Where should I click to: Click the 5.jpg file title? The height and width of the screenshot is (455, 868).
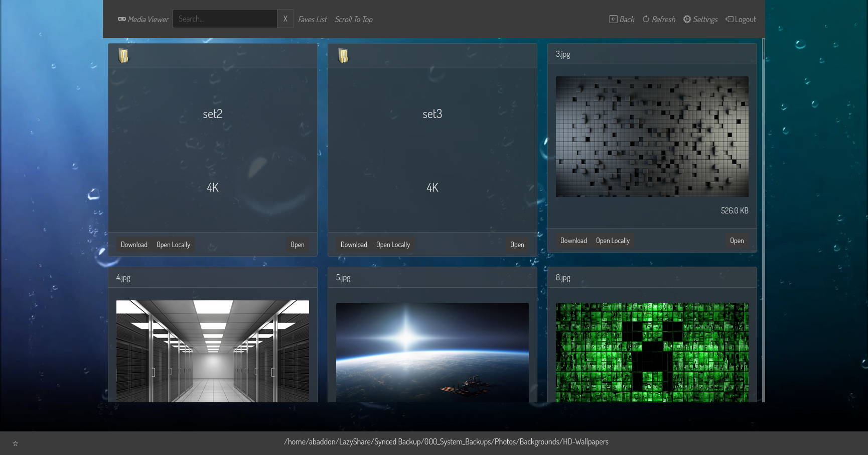[x=343, y=278]
